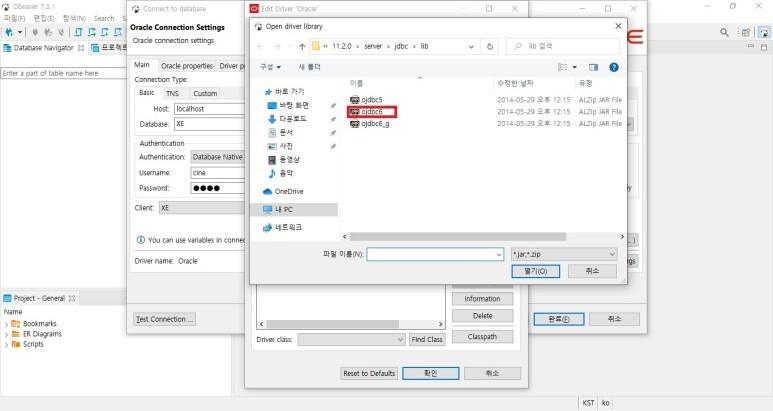Viewport: 773px width, 411px height.
Task: Open 바로 가기 quick access in the sidebar
Action: (285, 92)
